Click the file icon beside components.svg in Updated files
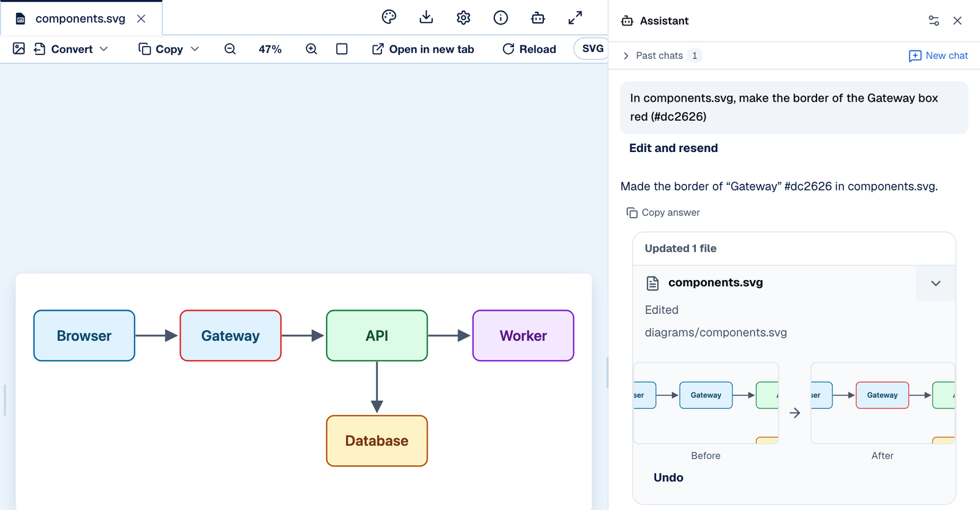980x510 pixels. [653, 283]
